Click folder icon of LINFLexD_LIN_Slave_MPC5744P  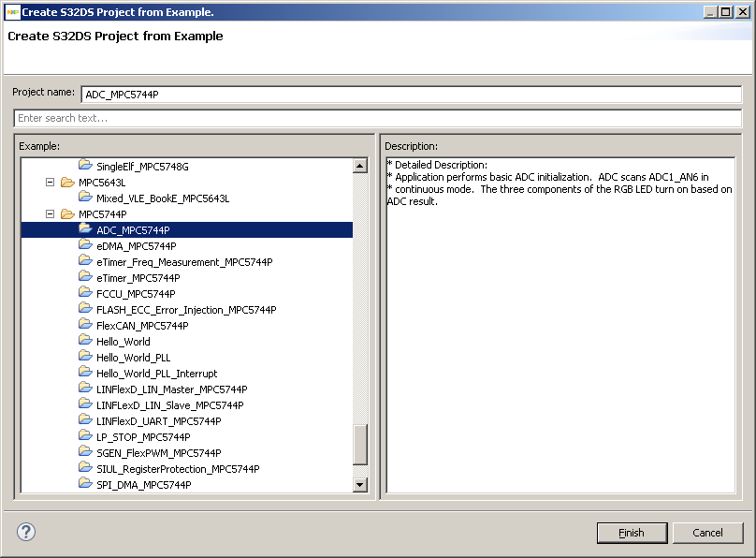(85, 404)
